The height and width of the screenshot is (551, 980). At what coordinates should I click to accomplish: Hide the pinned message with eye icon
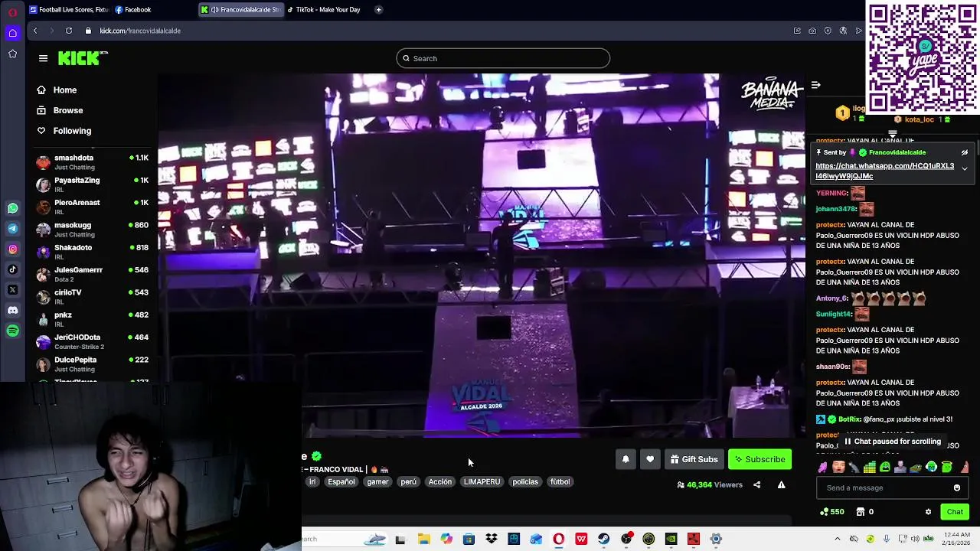click(x=965, y=152)
